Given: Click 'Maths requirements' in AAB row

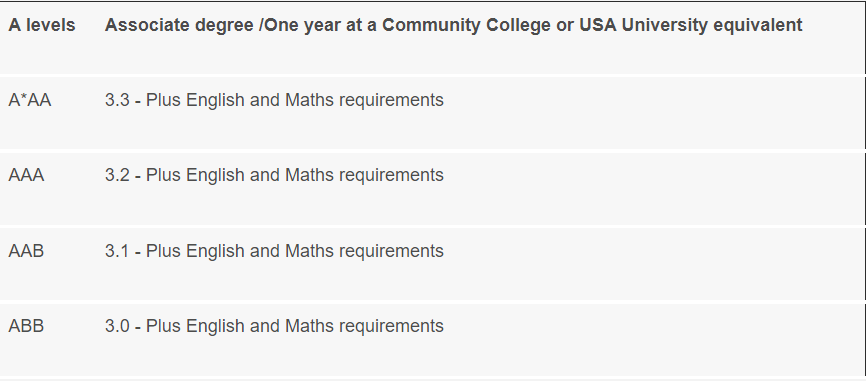Looking at the screenshot, I should (x=365, y=251).
